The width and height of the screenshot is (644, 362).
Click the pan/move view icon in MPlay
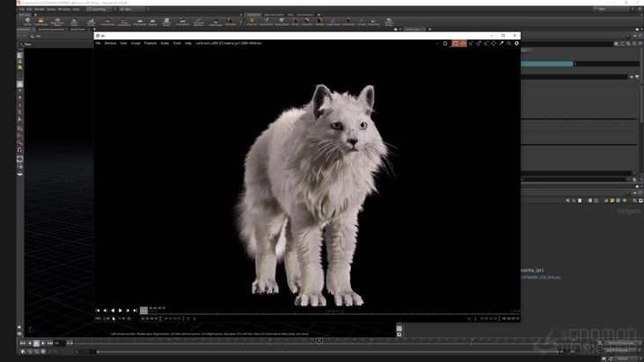(494, 43)
